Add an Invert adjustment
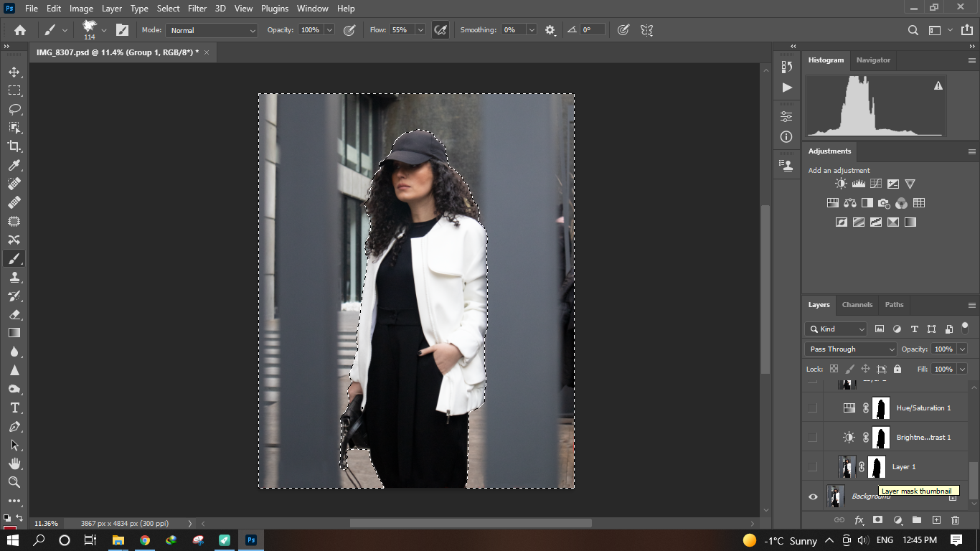The image size is (980, 551). tap(842, 222)
